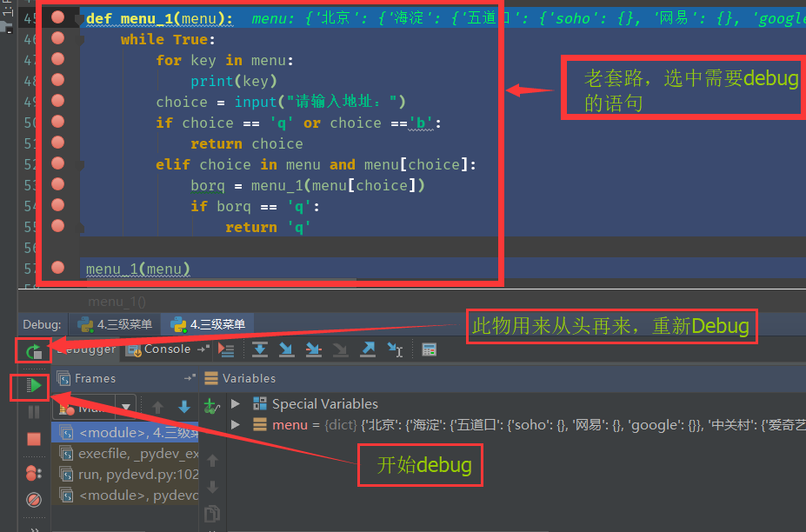Toggle breakpoint on the if borq == 'q' line
Image resolution: width=806 pixels, height=532 pixels.
pos(57,205)
